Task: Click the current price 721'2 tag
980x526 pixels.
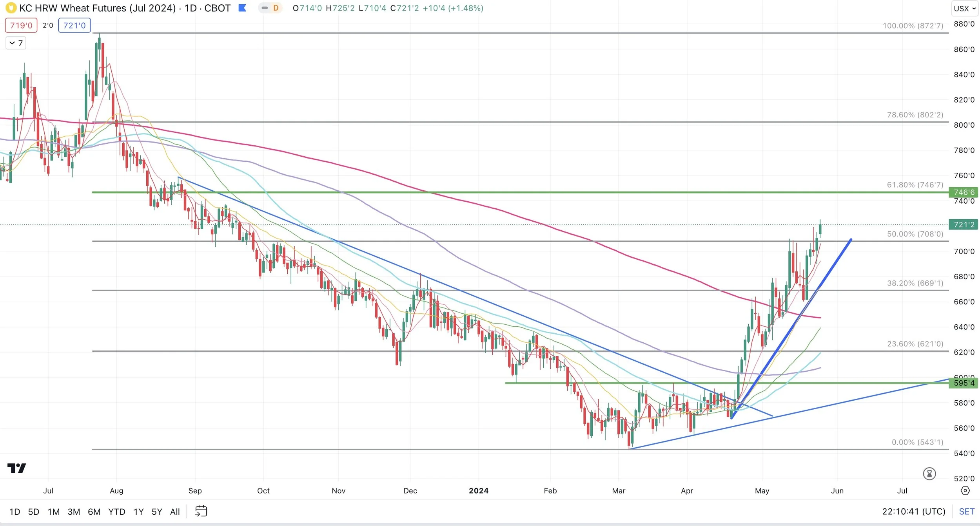Action: coord(964,224)
